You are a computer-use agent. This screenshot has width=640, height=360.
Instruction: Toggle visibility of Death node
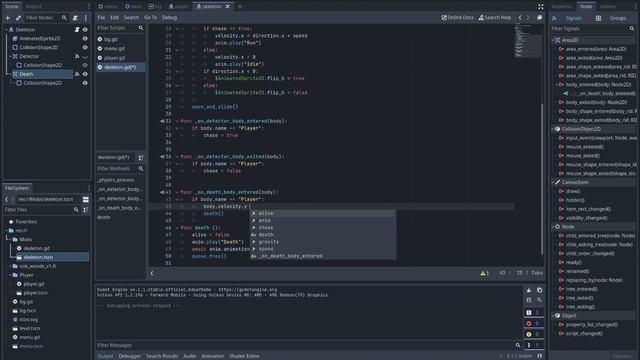coord(85,74)
